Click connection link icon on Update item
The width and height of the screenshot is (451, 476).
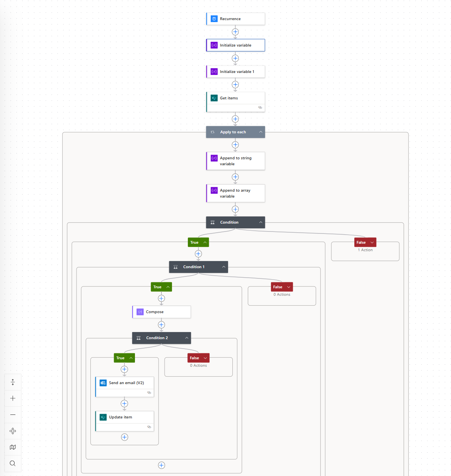pos(149,427)
